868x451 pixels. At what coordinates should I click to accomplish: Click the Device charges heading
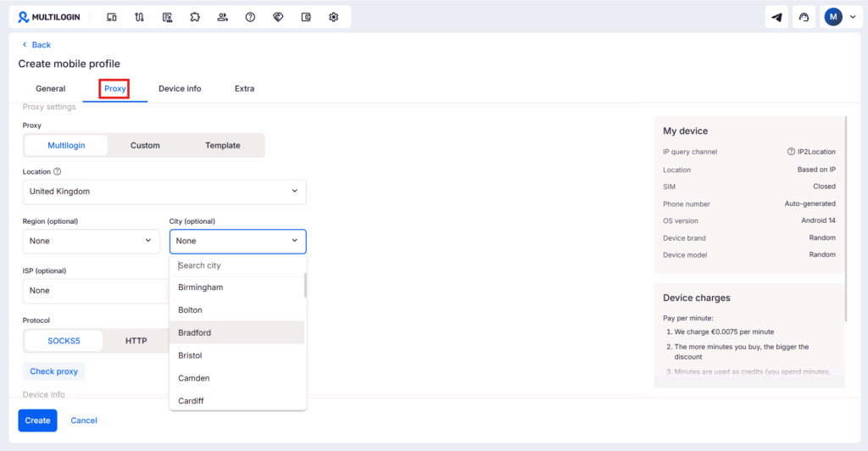pos(697,298)
